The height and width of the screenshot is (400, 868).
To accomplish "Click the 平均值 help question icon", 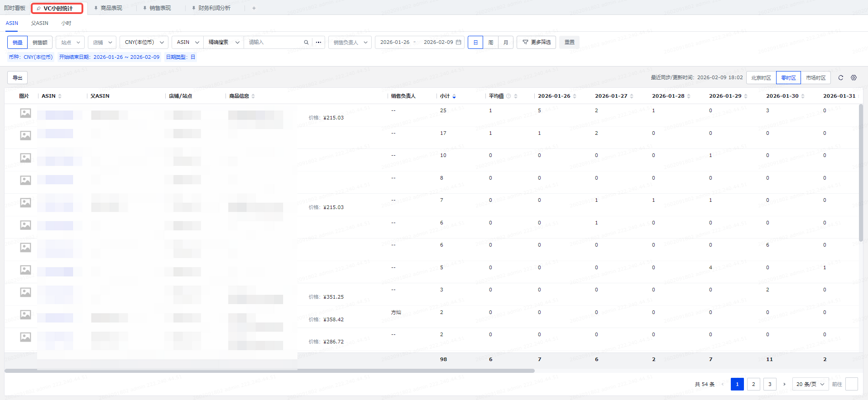I will [x=508, y=96].
